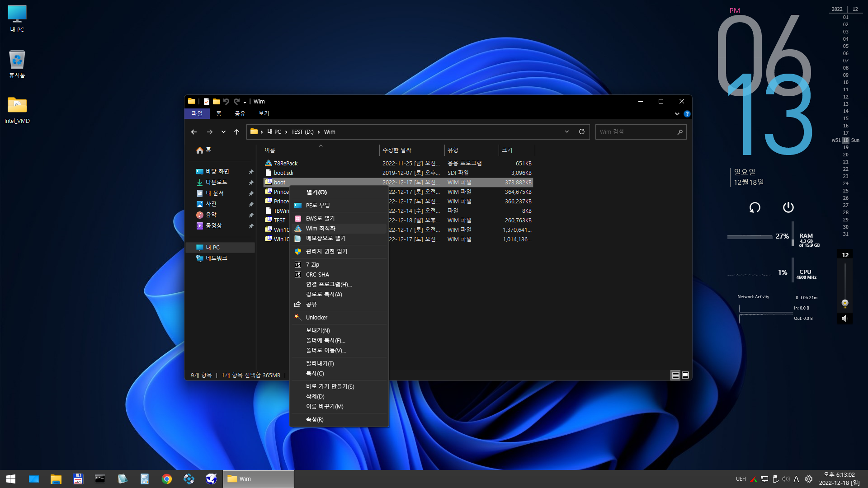Viewport: 868px width, 488px height.
Task: Open the Intel_VMD folder on desktop
Action: click(x=17, y=110)
